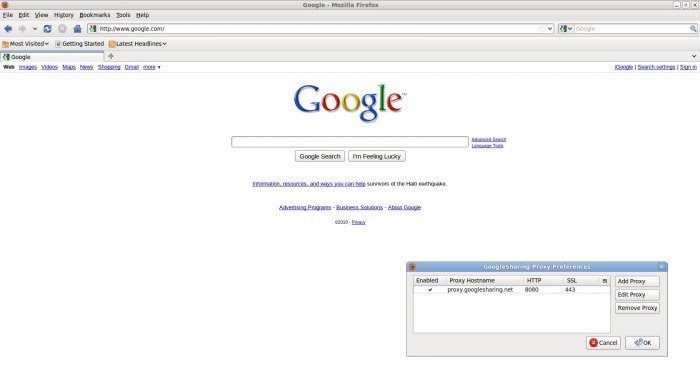Open Google Maps link

(x=69, y=67)
